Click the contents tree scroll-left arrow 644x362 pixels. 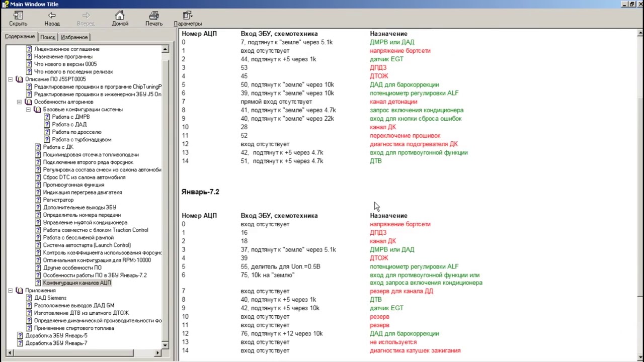(x=10, y=353)
